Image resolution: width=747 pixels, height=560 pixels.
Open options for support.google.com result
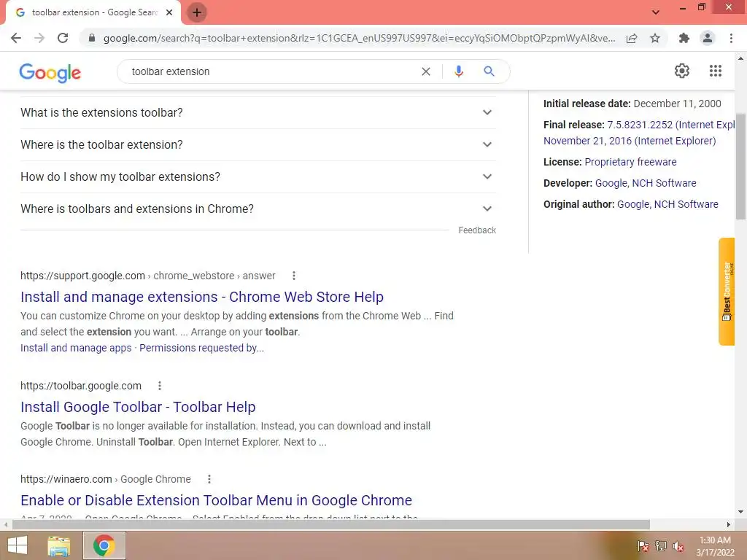point(294,276)
